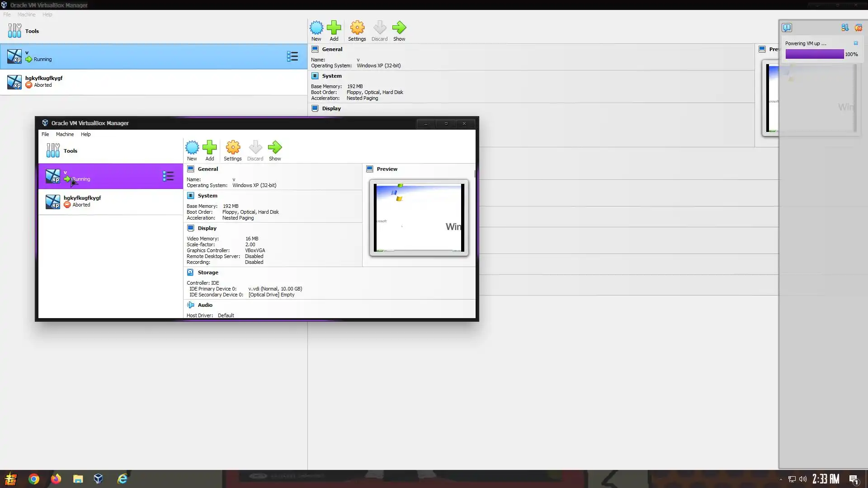Click the Windows XP preview thumbnail
The image size is (868, 488).
(419, 218)
